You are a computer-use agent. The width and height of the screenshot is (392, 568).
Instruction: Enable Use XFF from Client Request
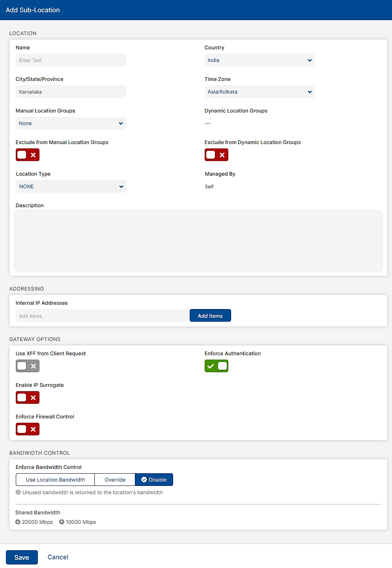27,366
